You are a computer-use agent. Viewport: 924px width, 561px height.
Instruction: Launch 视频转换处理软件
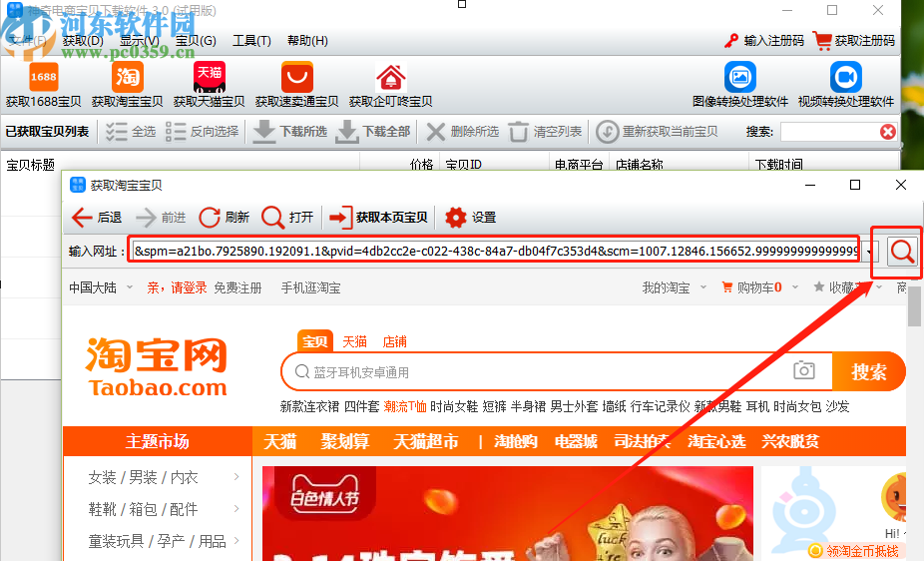click(x=845, y=86)
